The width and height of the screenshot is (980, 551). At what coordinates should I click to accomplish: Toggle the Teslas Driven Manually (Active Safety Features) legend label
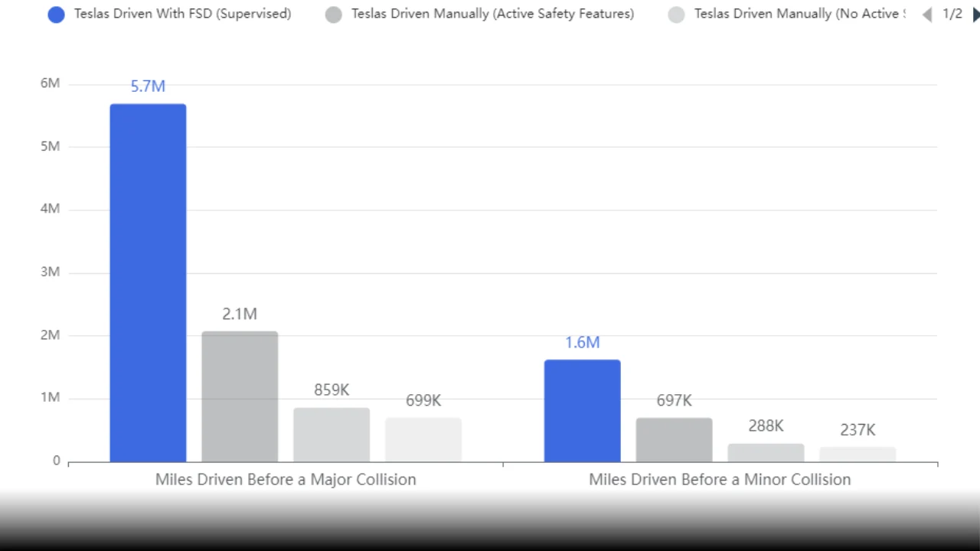click(492, 14)
